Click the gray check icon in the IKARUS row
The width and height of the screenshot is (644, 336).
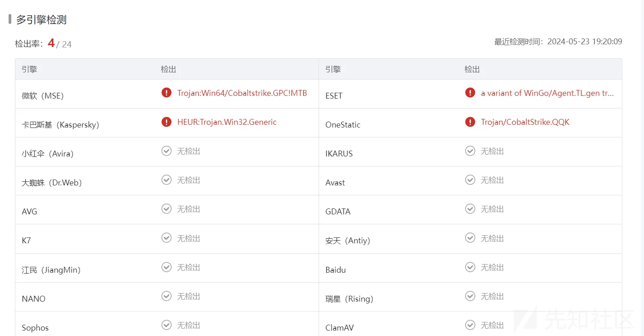coord(470,151)
